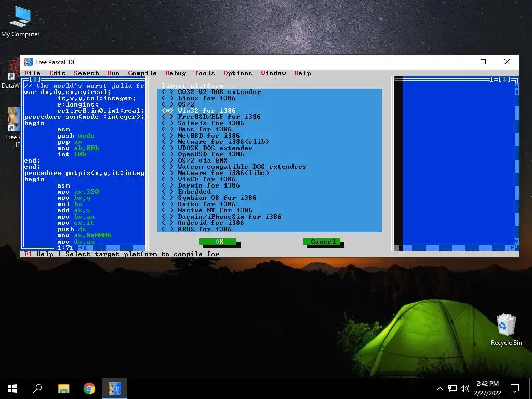This screenshot has height=399, width=532.
Task: Open taskbar search magnifier
Action: 37,389
